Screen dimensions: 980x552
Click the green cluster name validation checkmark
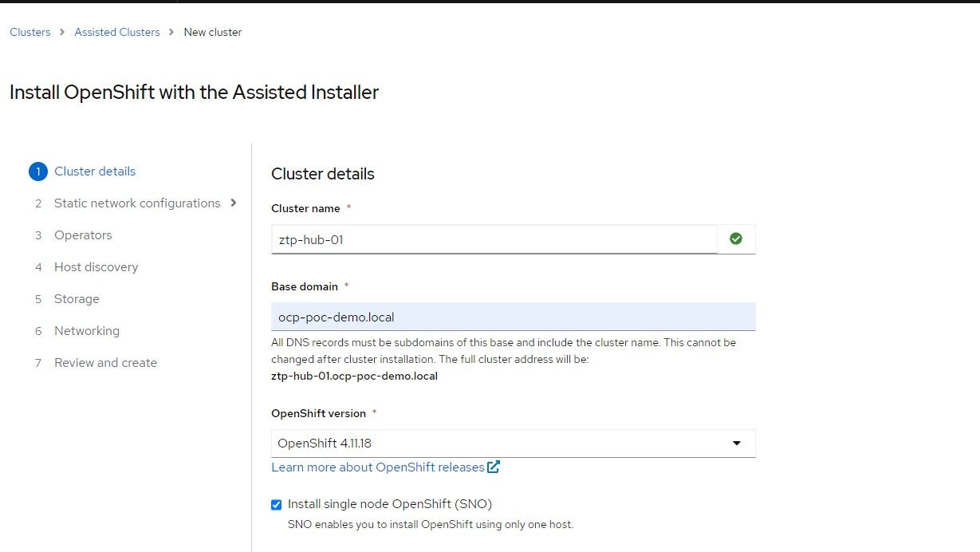[736, 239]
